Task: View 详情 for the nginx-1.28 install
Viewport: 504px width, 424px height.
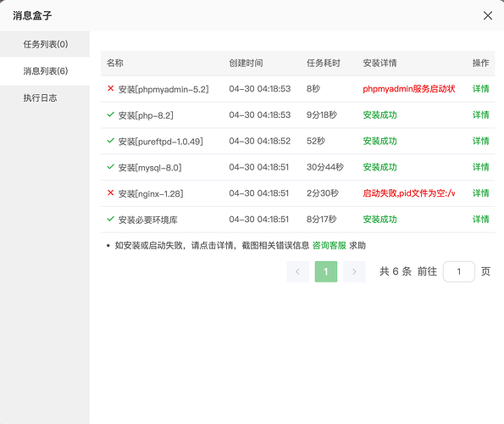Action: pyautogui.click(x=480, y=193)
